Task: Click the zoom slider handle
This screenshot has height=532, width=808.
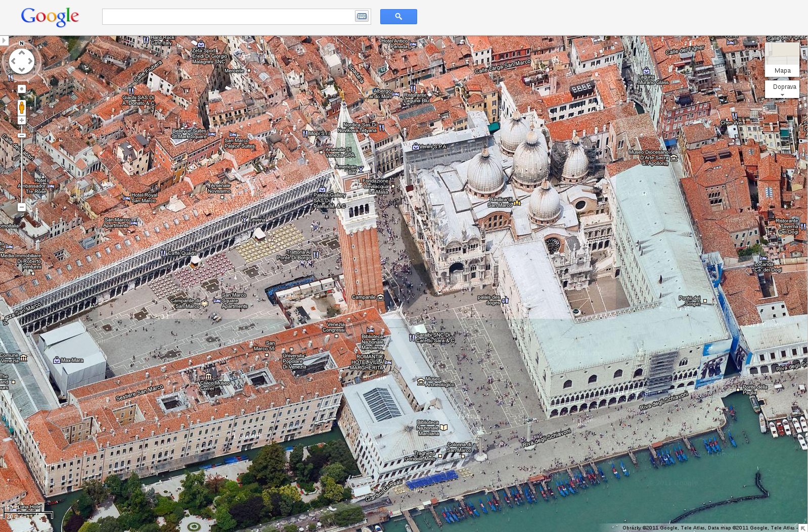Action: [22, 135]
